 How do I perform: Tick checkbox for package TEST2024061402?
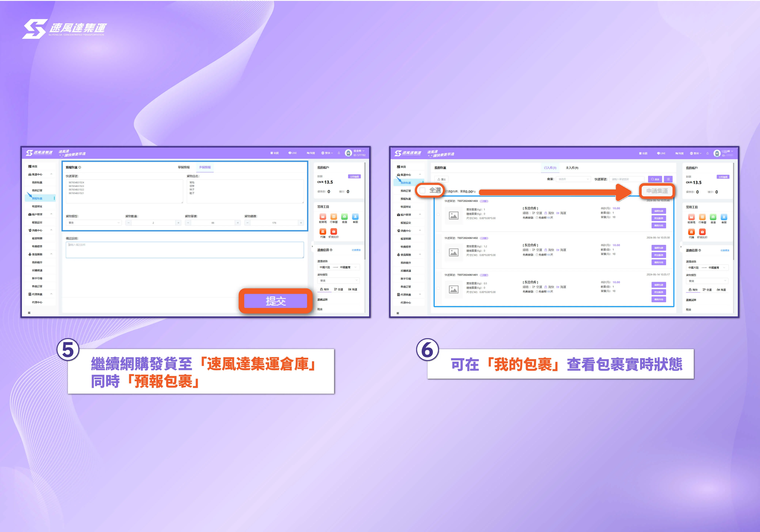438,251
